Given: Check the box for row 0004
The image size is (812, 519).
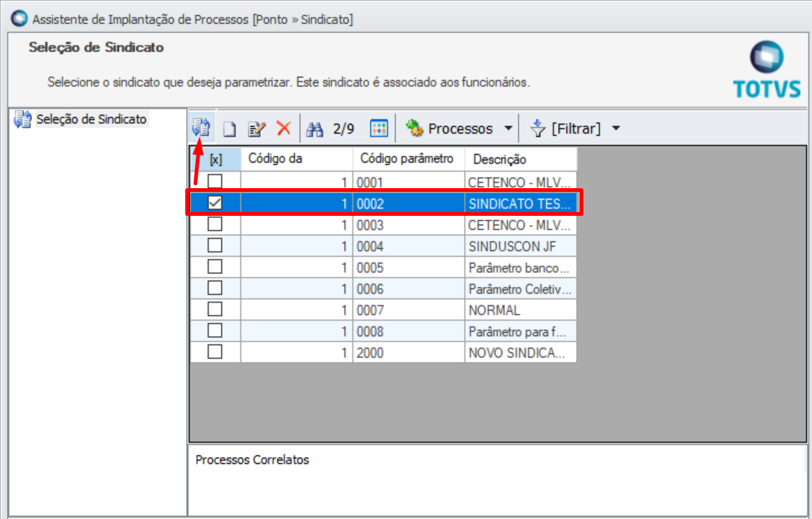Looking at the screenshot, I should (215, 245).
